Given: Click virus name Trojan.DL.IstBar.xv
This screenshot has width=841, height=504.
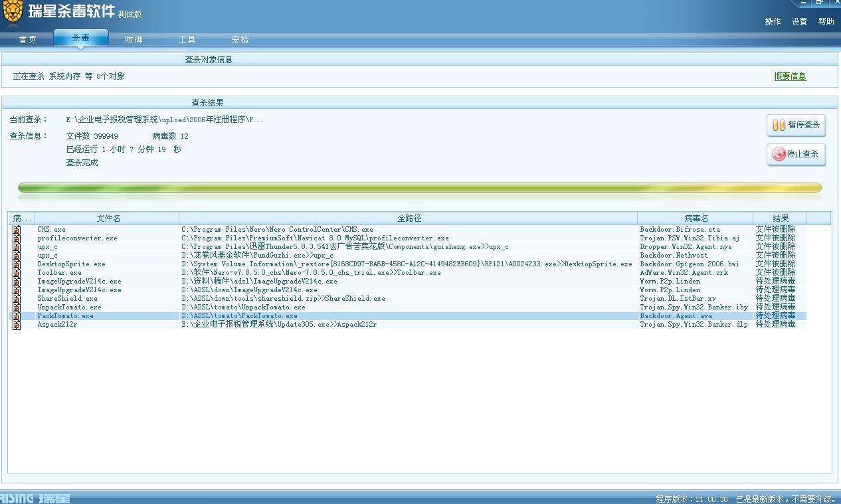Looking at the screenshot, I should click(678, 299).
